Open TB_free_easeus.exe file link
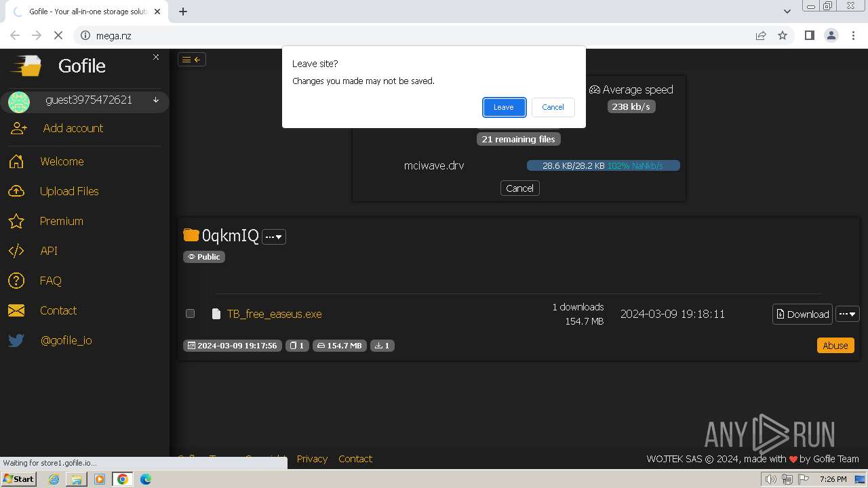 coord(274,314)
